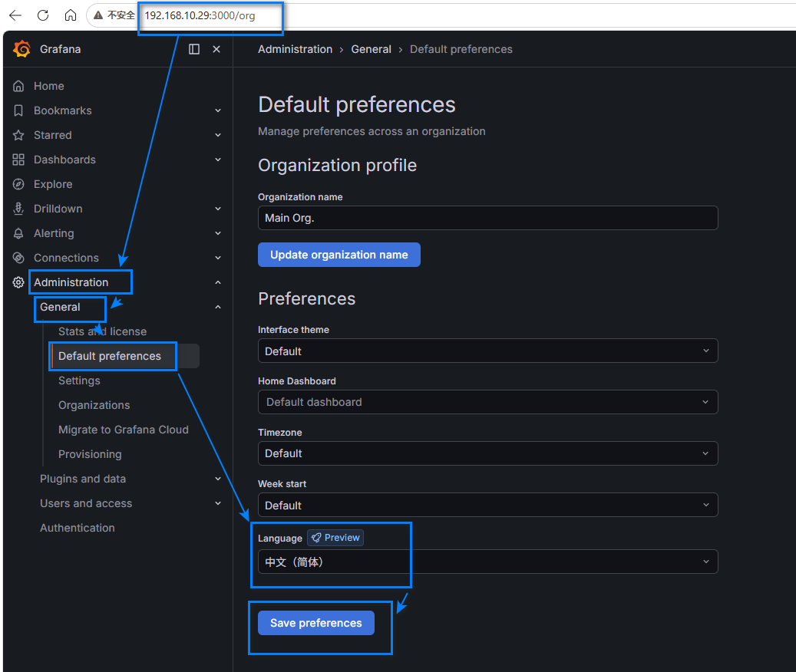Expand Plugins and data chevron
This screenshot has width=796, height=672.
[x=218, y=479]
